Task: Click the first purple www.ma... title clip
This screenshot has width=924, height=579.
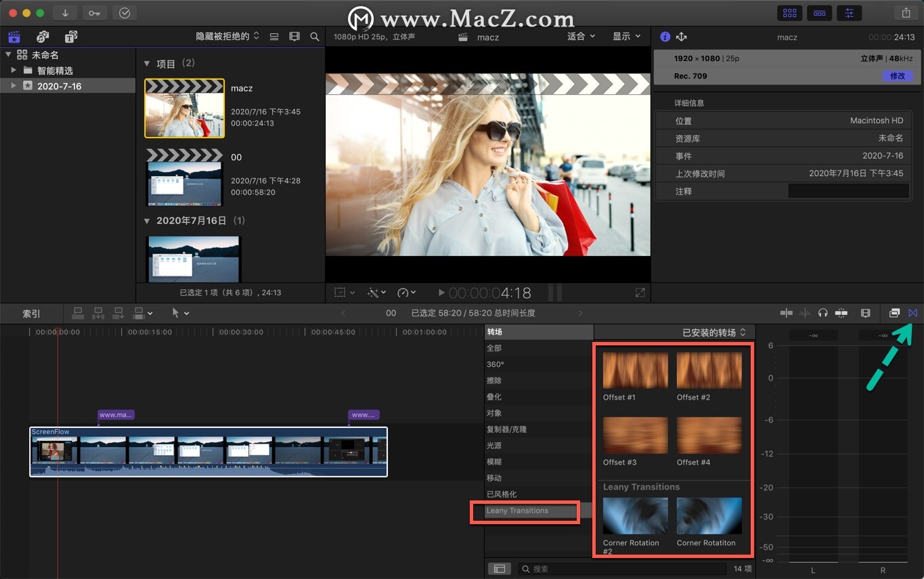Action: [116, 415]
